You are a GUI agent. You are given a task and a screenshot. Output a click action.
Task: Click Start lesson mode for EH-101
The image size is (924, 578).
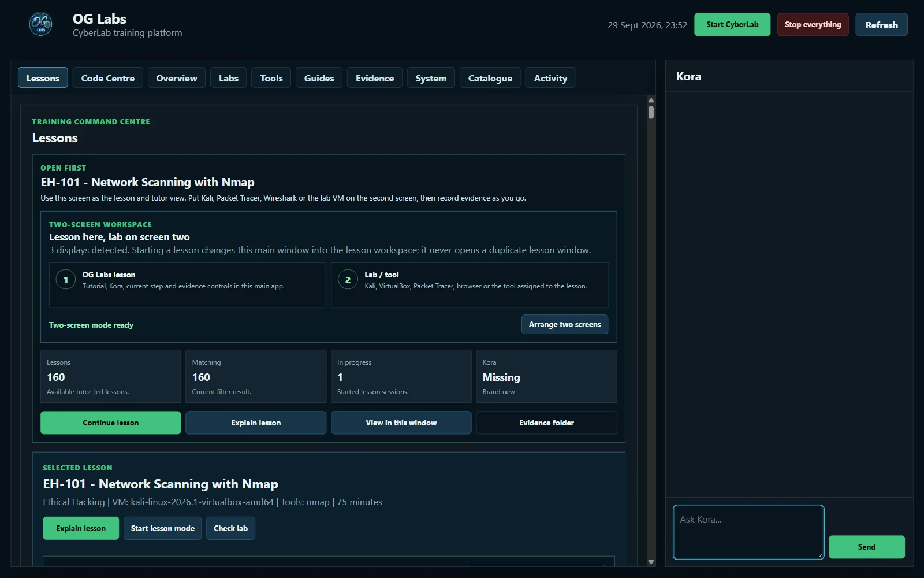tap(163, 528)
